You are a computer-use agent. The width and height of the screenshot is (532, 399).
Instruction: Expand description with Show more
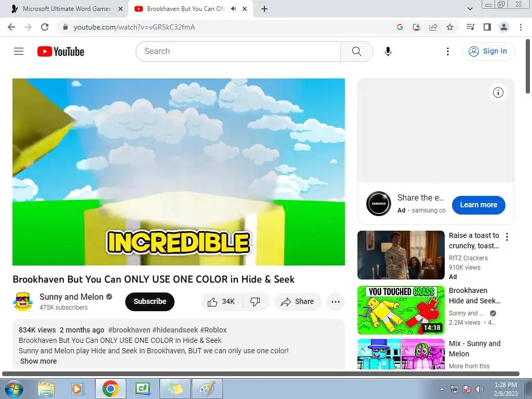(38, 361)
